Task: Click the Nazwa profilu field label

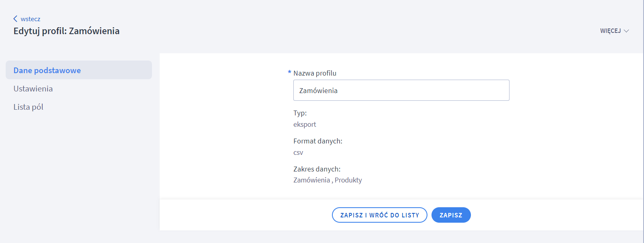Action: 315,73
